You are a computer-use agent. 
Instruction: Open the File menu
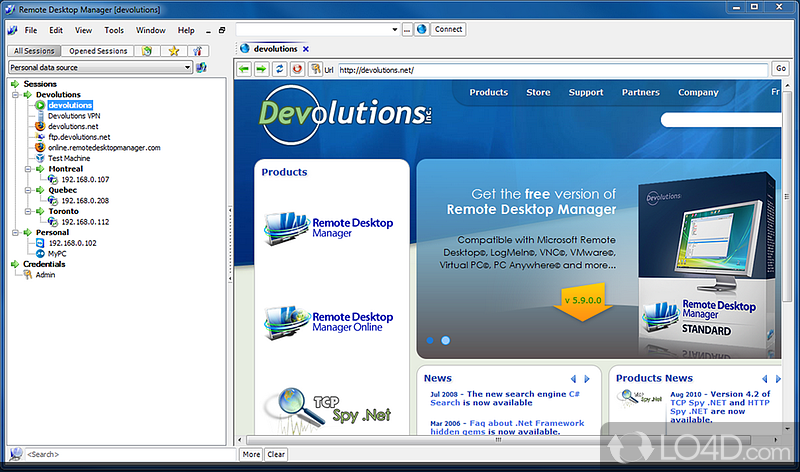(31, 31)
